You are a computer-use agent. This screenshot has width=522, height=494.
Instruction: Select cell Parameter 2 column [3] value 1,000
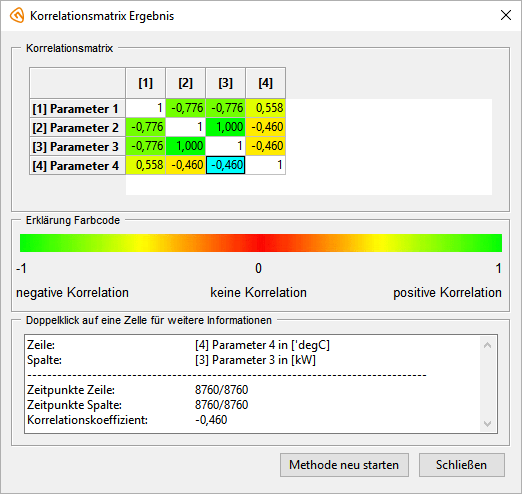[226, 127]
